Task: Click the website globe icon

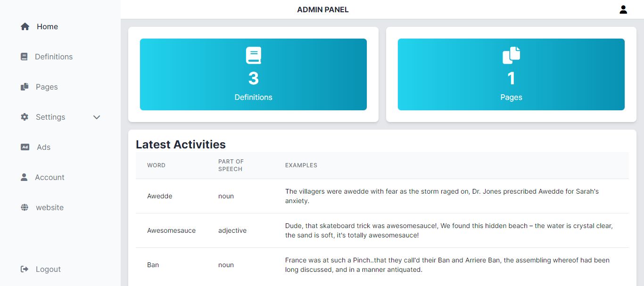Action: [25, 208]
